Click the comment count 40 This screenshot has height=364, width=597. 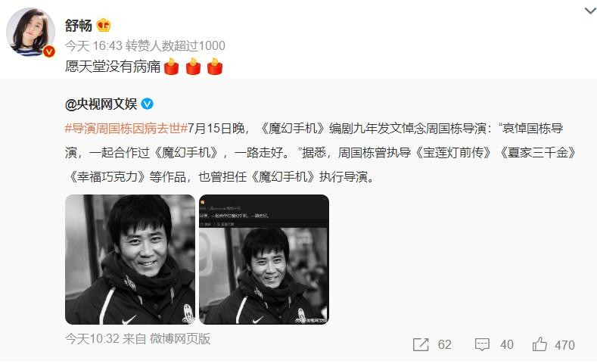(x=507, y=344)
